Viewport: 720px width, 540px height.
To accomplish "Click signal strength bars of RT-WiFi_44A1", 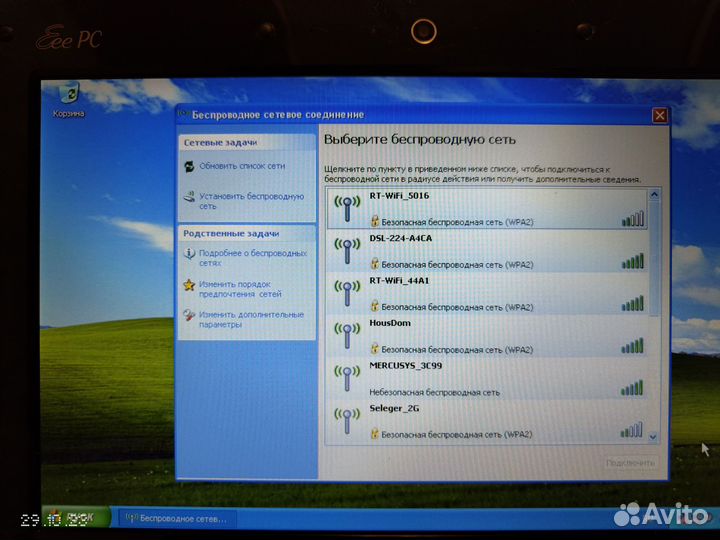I will (633, 304).
